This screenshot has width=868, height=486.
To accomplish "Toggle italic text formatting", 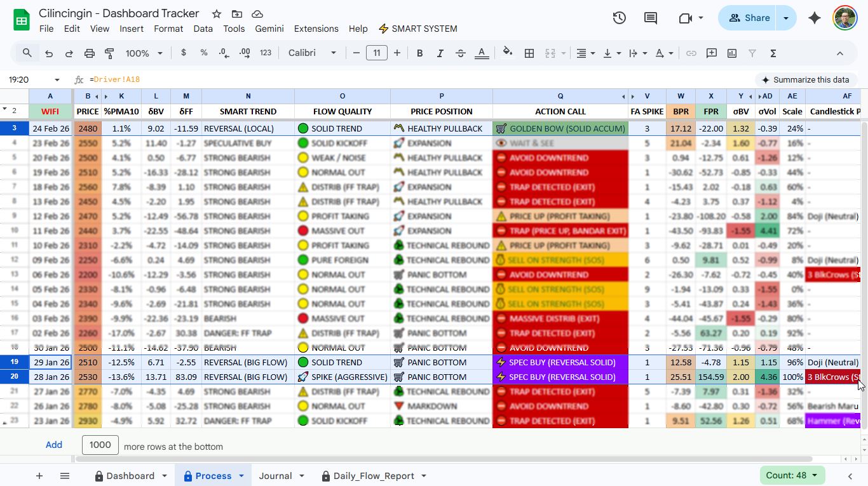I will pyautogui.click(x=440, y=53).
